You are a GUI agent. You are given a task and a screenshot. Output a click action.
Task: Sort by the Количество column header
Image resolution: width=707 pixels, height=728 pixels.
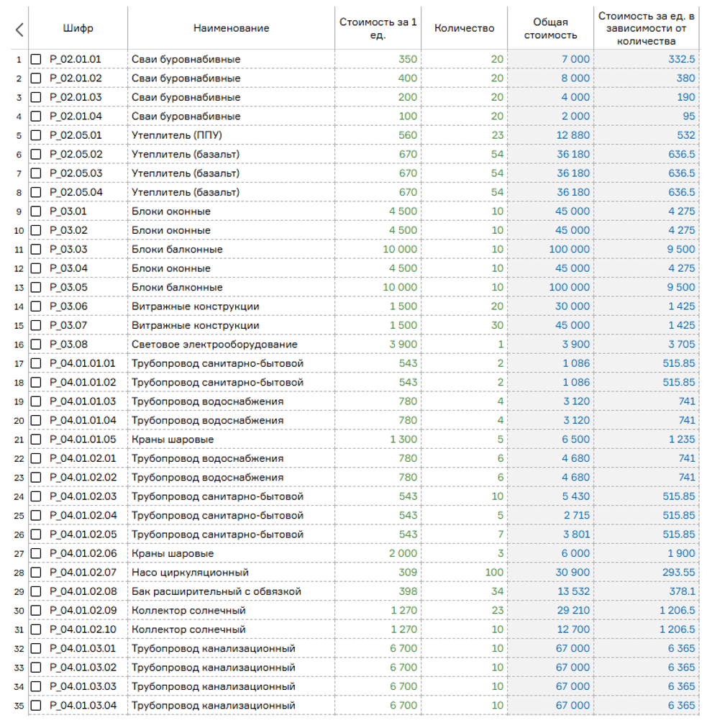(464, 29)
